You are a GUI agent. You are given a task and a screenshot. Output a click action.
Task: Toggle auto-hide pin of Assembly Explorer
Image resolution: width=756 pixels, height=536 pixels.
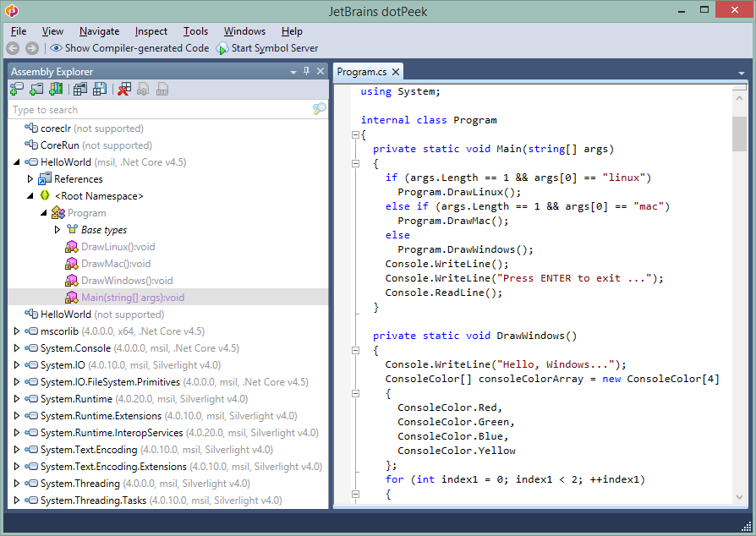(x=306, y=71)
